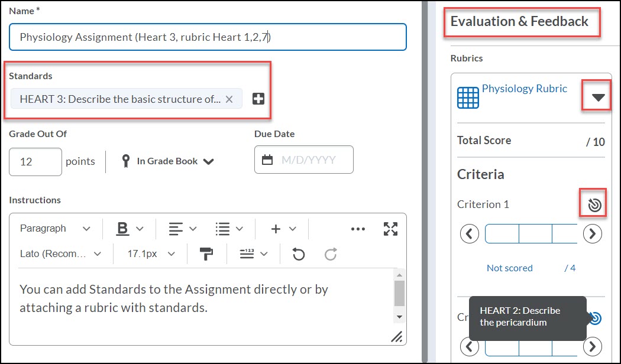Click the format painter icon
Screen dimensions: 621x364
coord(206,253)
